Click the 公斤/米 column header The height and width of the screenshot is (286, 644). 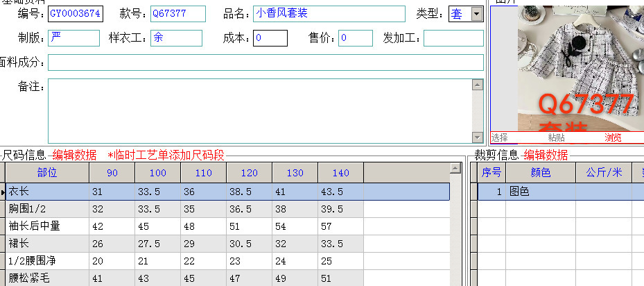tap(603, 172)
